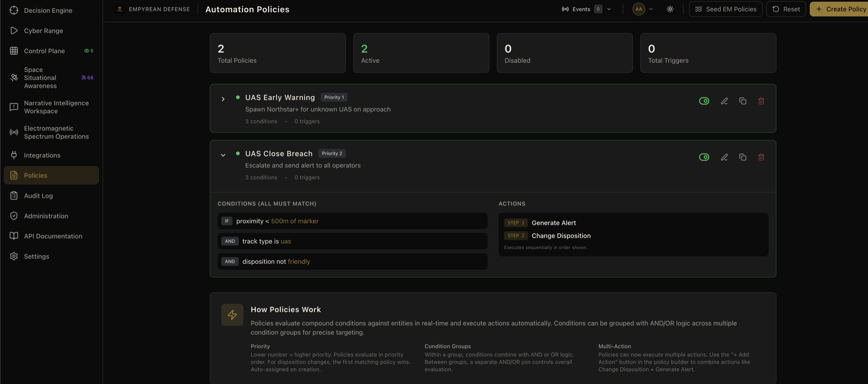Click the 68 badge on Space Situational Awareness
The width and height of the screenshot is (868, 384).
point(87,78)
